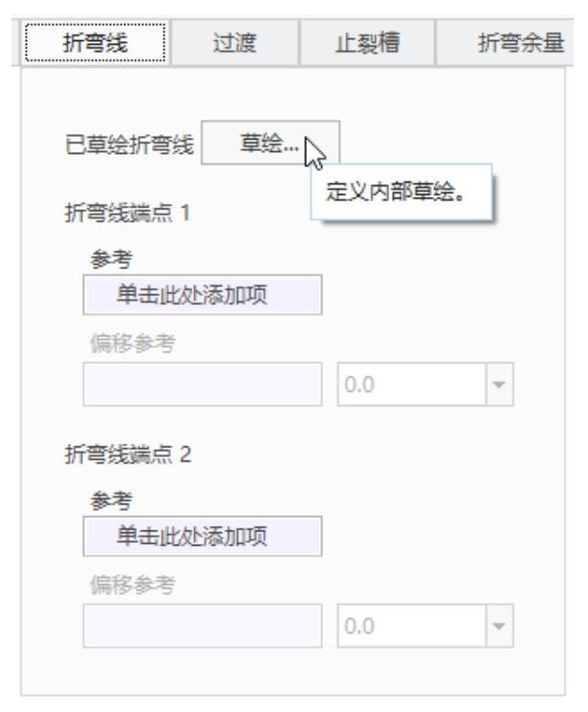Click the 偏移参考 box for 折弯线端点 2
The width and height of the screenshot is (588, 712).
[202, 627]
